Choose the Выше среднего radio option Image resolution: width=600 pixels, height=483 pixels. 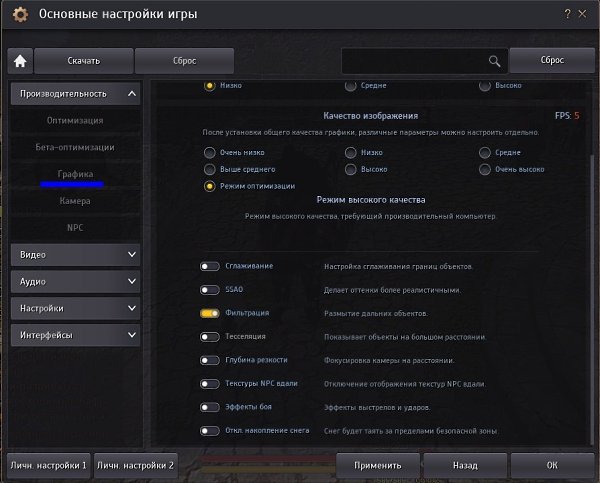click(x=210, y=170)
